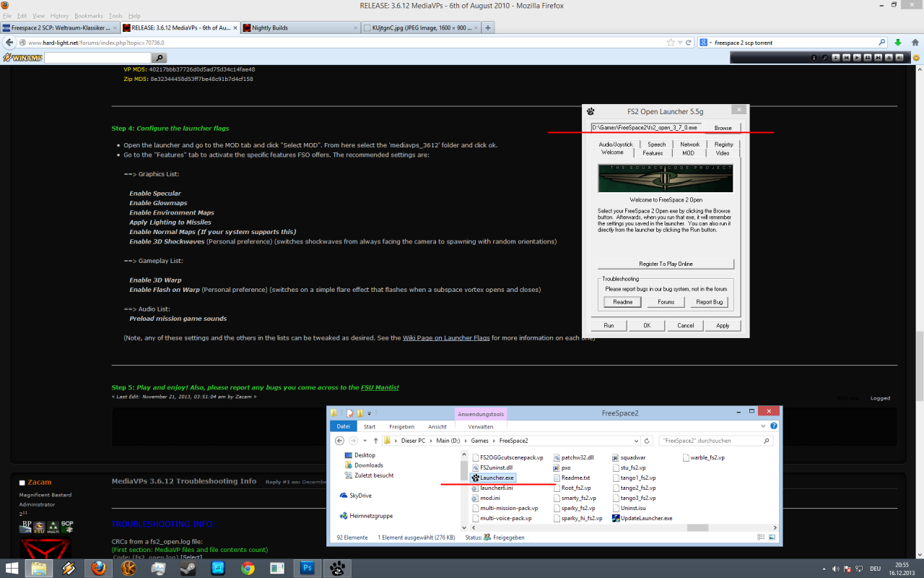The width and height of the screenshot is (924, 578).
Task: Open Registry tab in launcher
Action: [x=723, y=144]
